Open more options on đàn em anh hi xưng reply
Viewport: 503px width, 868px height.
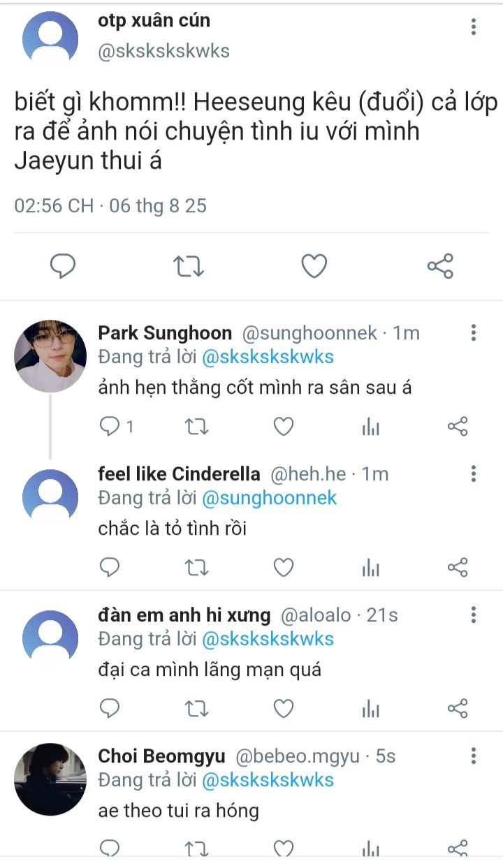coord(474,615)
